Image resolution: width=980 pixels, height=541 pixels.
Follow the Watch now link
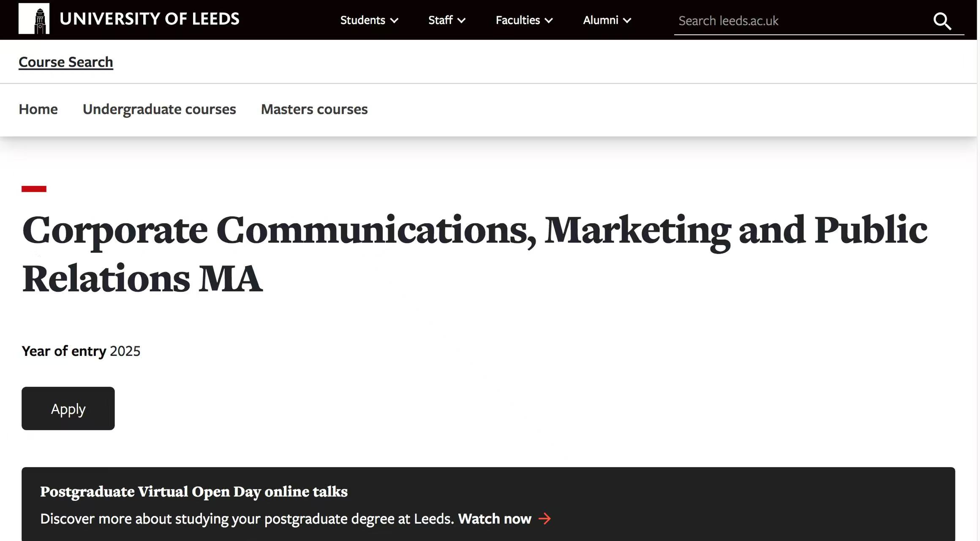coord(495,519)
